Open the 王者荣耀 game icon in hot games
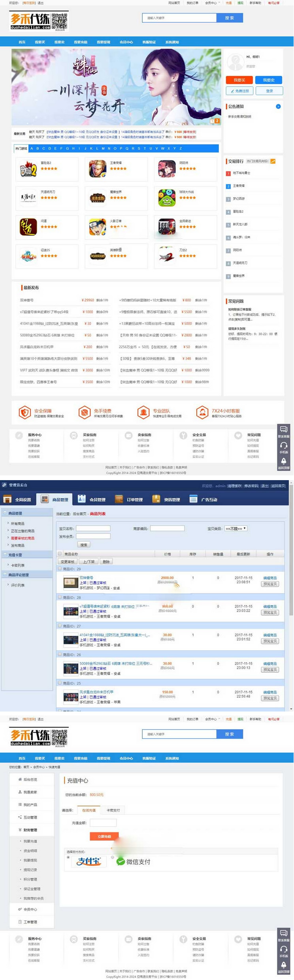This screenshot has height=980, width=294. click(x=98, y=169)
